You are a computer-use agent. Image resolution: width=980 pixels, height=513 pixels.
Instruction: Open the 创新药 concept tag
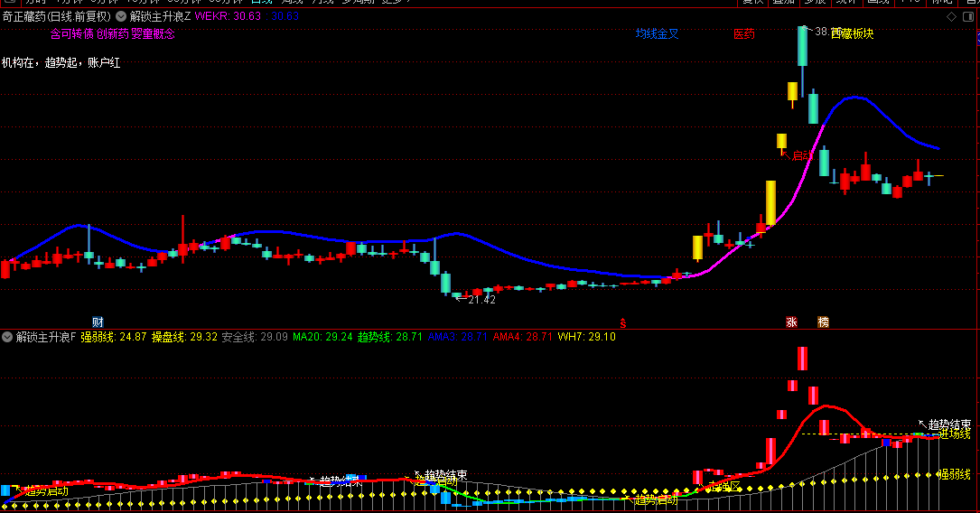click(113, 33)
